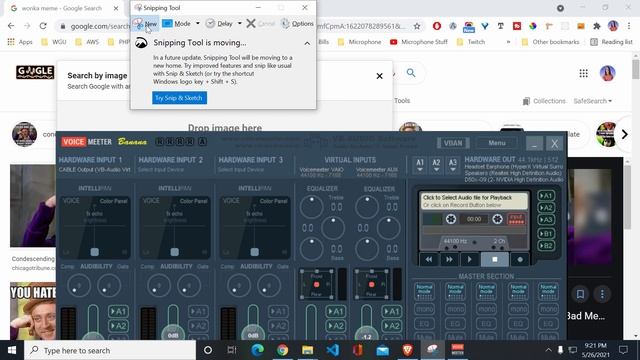
Task: Click Hardware Input 1 Comp knob
Action: tap(79, 285)
